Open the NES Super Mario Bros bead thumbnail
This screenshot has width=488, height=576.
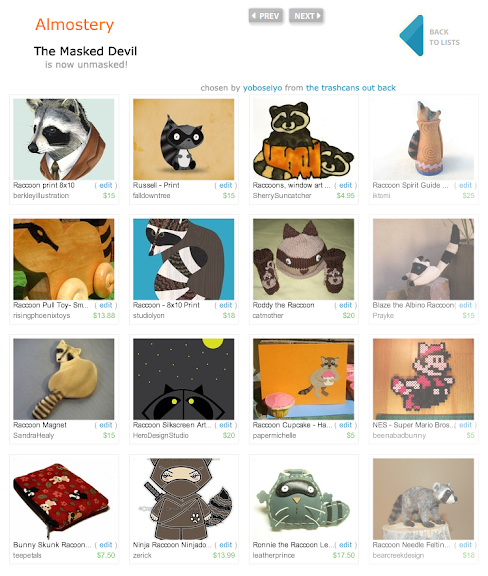coord(423,379)
